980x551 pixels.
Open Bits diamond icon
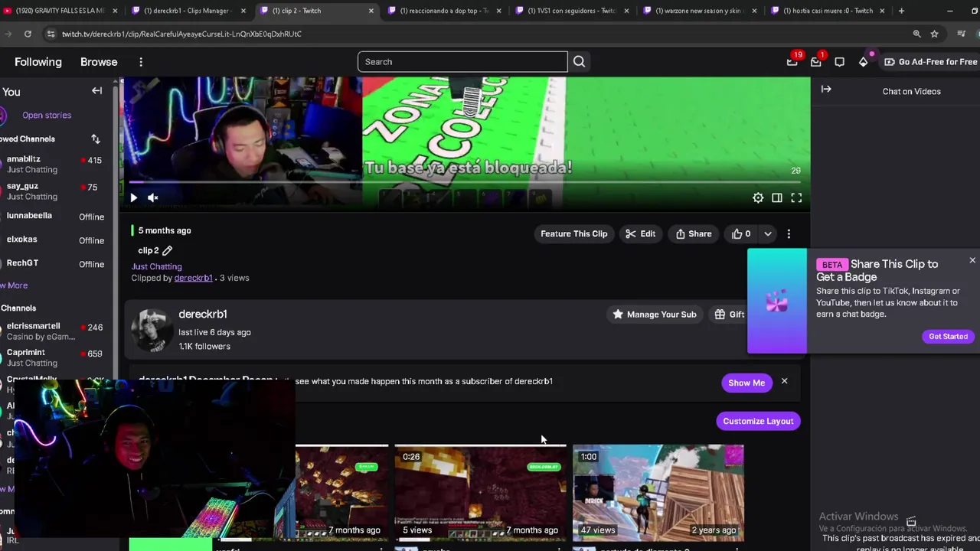click(x=863, y=62)
